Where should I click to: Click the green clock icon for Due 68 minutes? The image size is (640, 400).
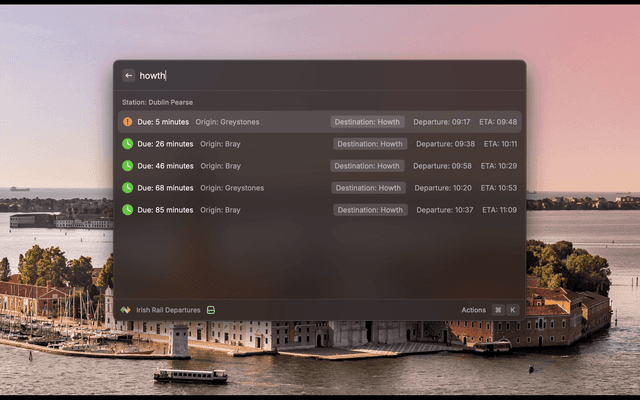pyautogui.click(x=127, y=188)
